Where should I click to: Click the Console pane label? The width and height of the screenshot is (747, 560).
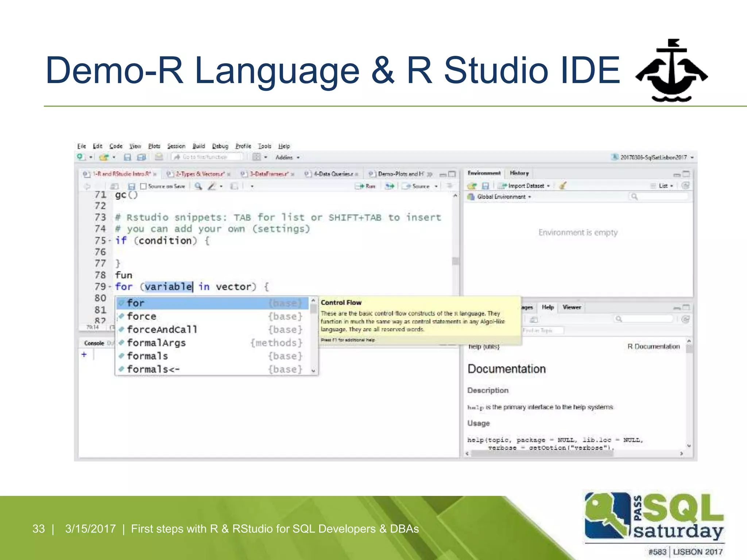coord(94,343)
